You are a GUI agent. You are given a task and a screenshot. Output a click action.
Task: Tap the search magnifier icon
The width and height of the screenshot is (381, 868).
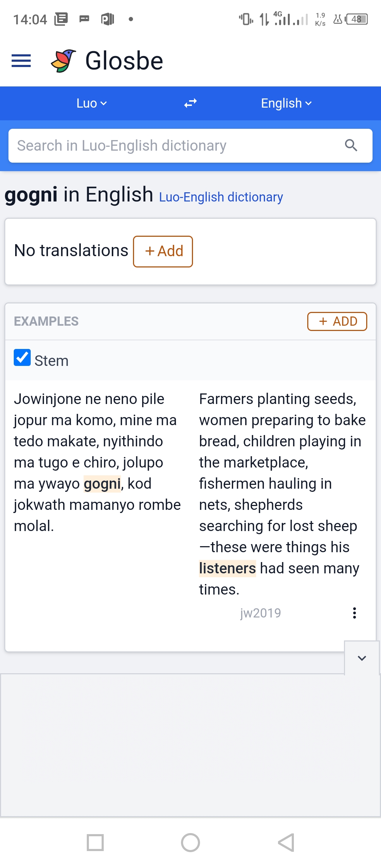[351, 145]
